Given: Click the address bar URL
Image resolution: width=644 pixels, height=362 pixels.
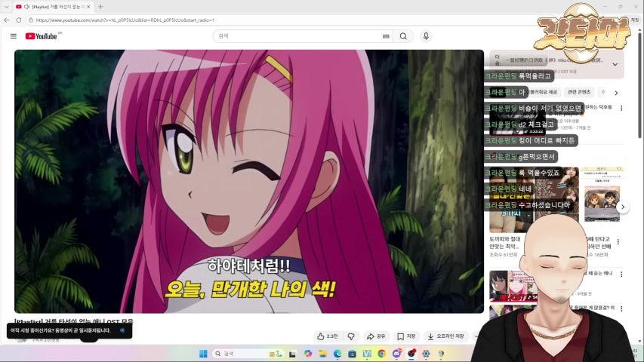Looking at the screenshot, I should click(x=125, y=20).
